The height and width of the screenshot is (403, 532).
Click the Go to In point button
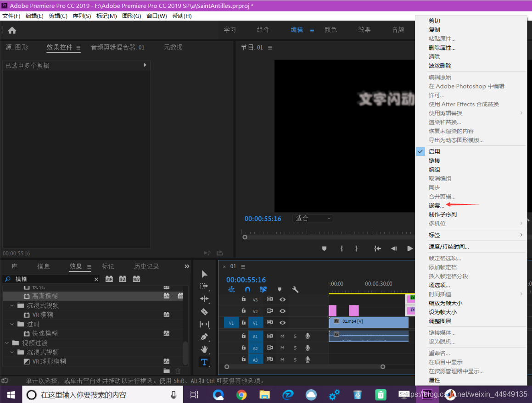[x=377, y=248]
